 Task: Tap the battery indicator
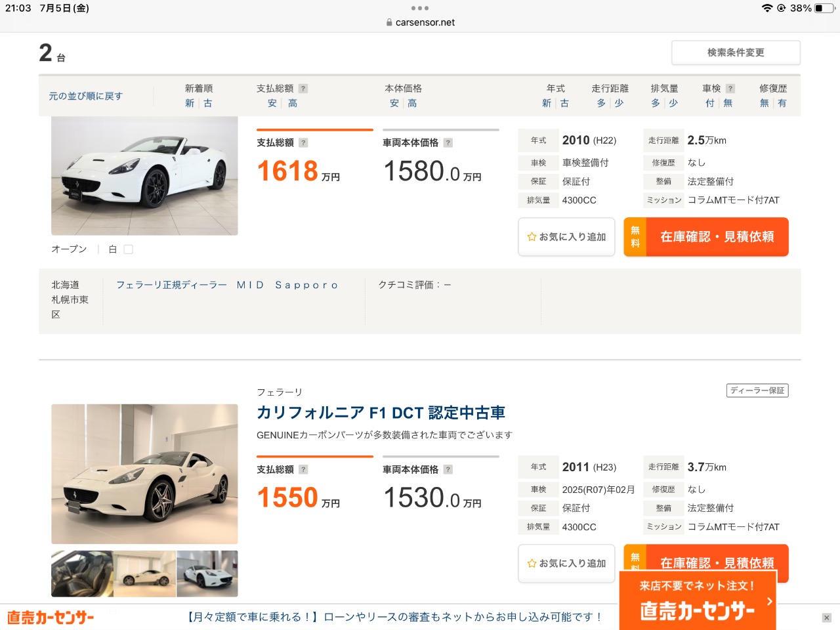(x=824, y=8)
